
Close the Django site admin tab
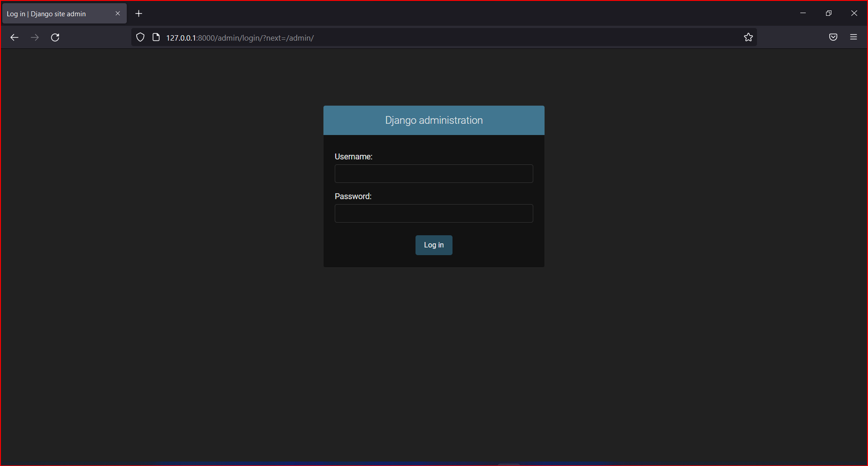coord(118,14)
